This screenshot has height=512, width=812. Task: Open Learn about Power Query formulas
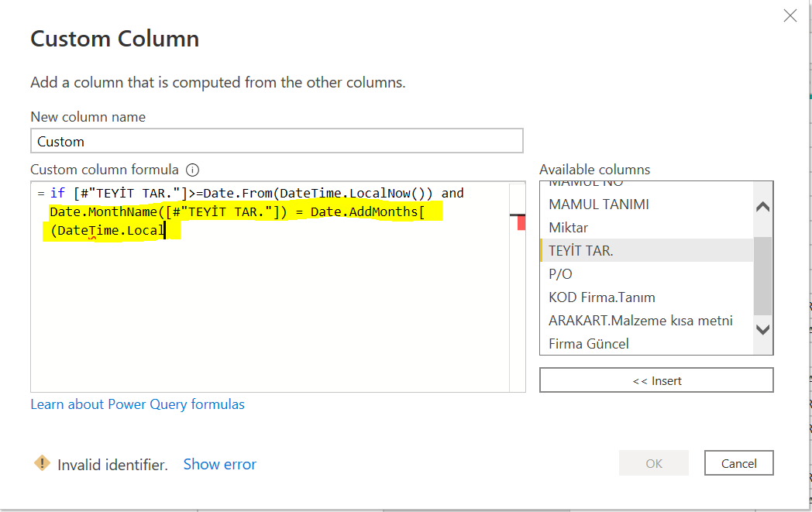pos(137,404)
